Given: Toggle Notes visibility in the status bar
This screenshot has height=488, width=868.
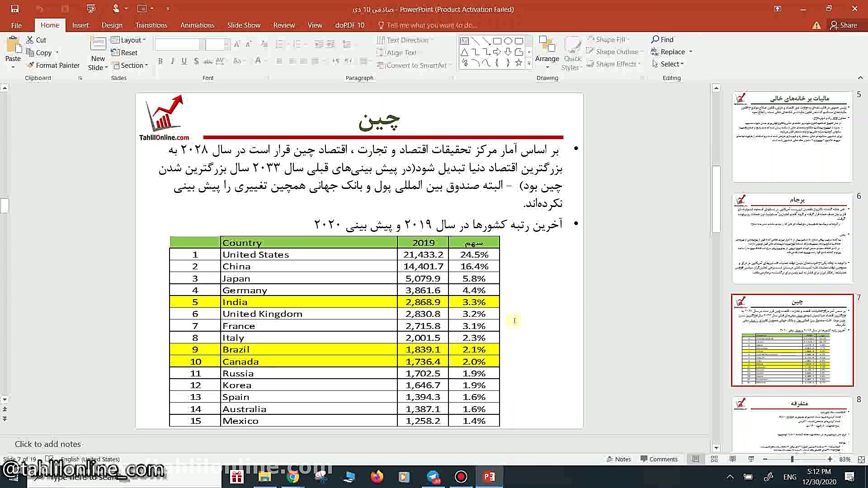Looking at the screenshot, I should (618, 459).
